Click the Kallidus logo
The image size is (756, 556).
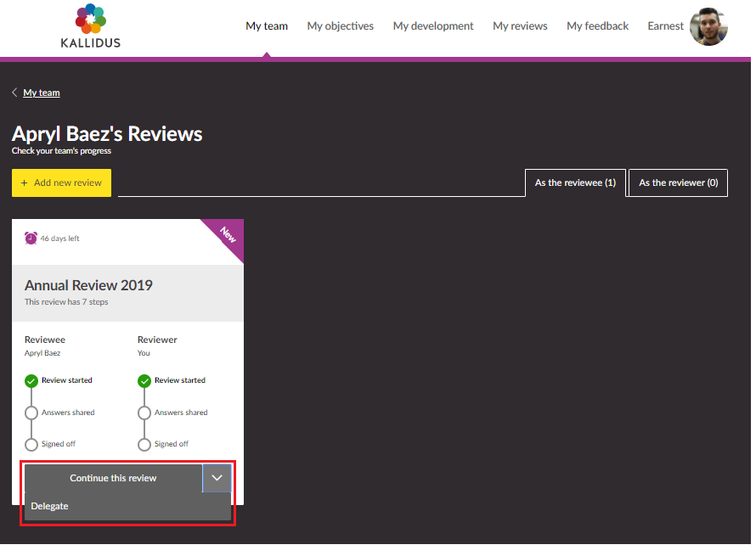90,25
